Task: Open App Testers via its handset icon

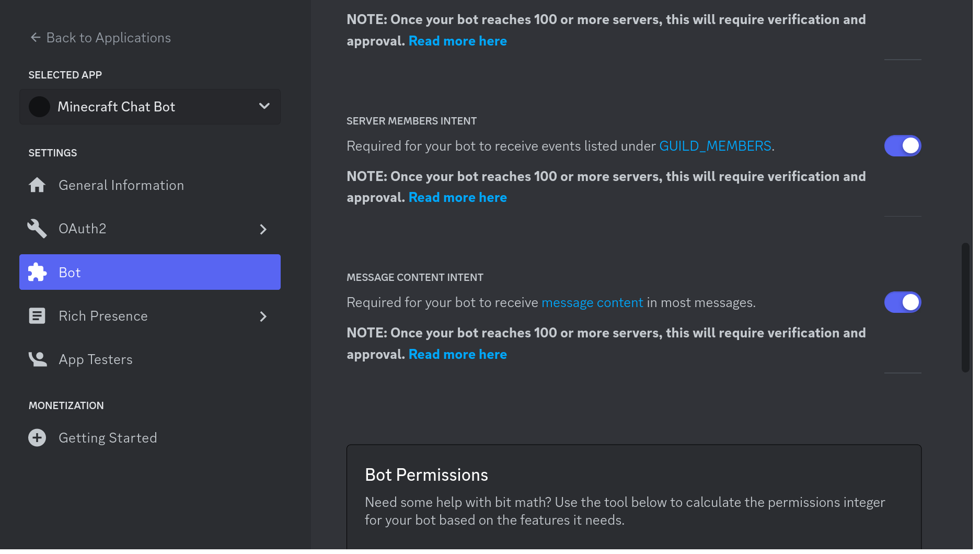Action: pyautogui.click(x=37, y=359)
